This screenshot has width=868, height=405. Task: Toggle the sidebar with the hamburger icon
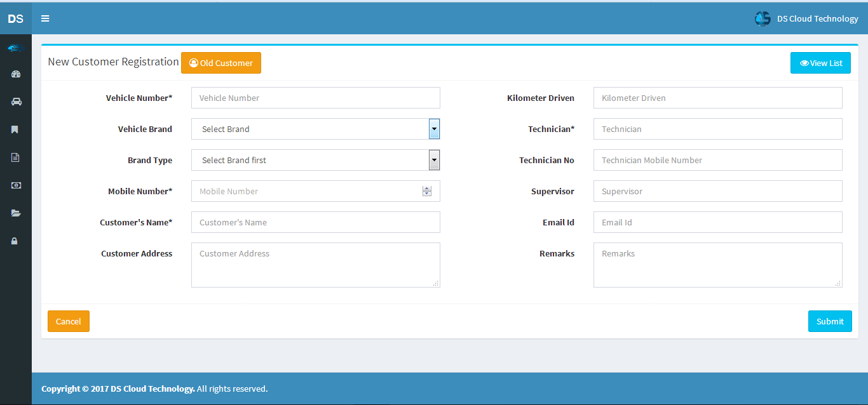44,18
